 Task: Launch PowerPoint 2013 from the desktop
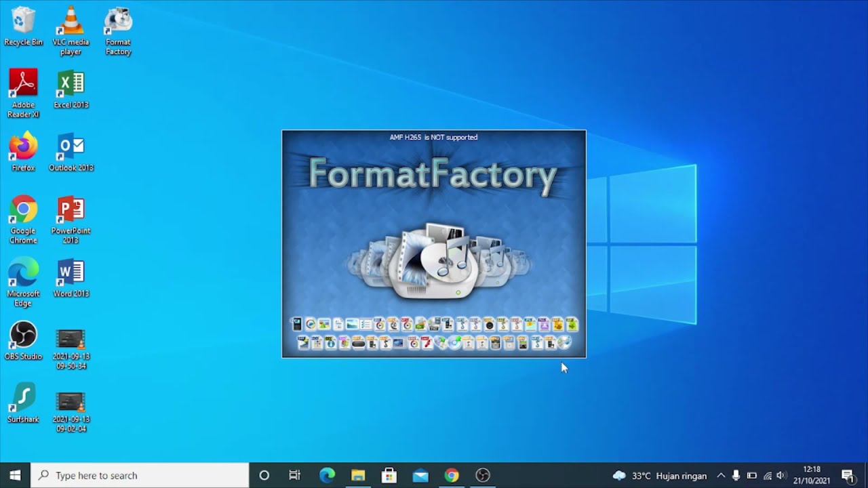71,220
